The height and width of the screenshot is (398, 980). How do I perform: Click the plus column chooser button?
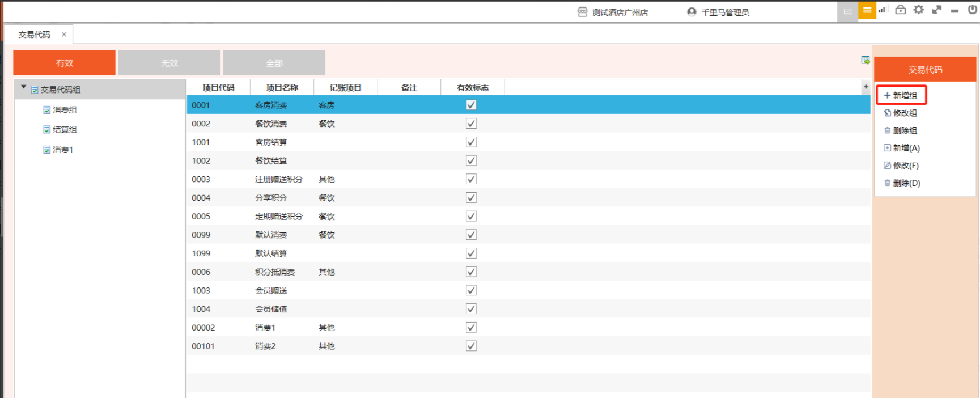(866, 87)
